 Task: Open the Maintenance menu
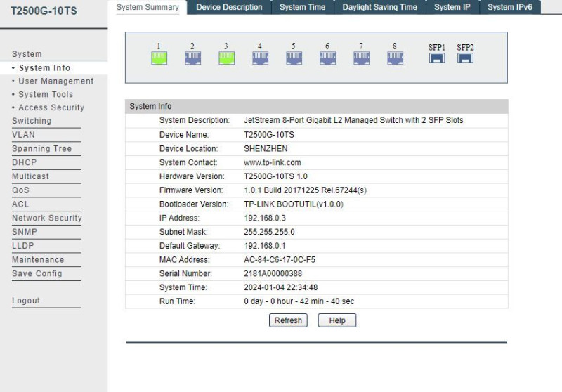[38, 260]
